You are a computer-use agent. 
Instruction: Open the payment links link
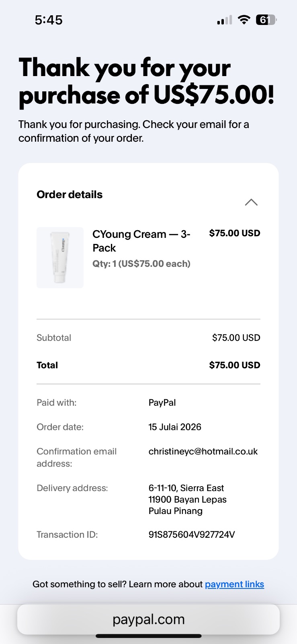pyautogui.click(x=234, y=584)
